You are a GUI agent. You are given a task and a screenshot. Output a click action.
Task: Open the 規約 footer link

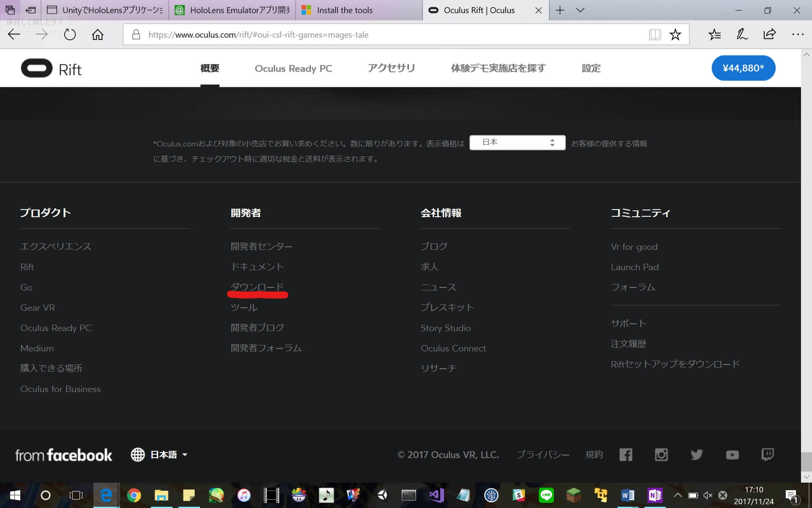point(594,455)
